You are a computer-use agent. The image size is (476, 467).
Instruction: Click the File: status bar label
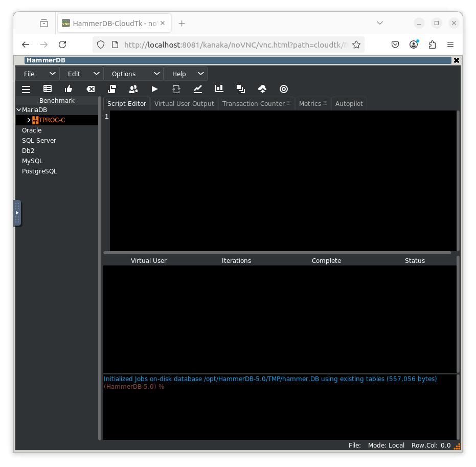[354, 446]
